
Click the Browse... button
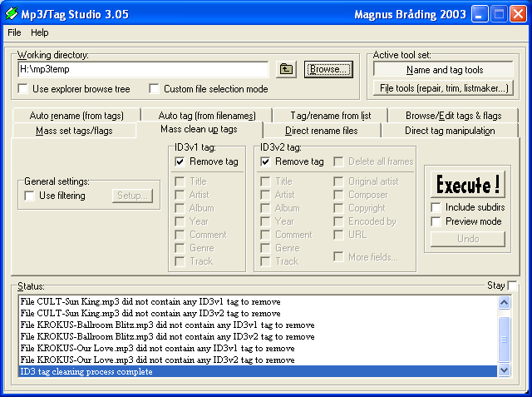coord(328,69)
